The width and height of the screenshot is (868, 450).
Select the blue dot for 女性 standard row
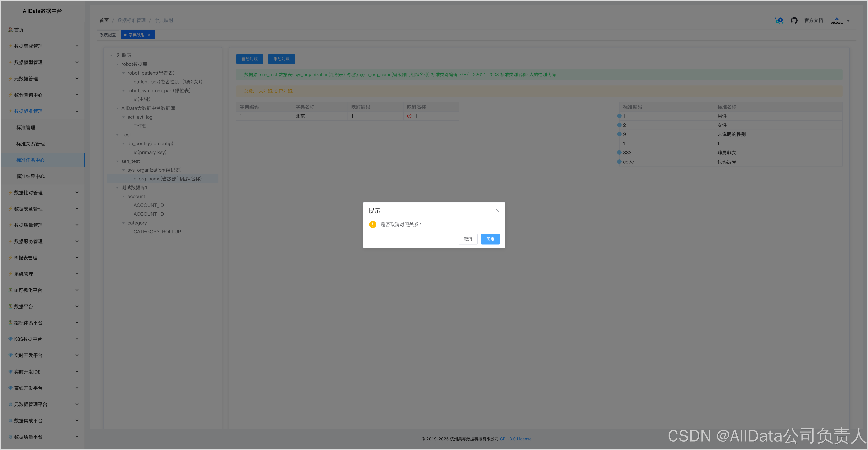[619, 125]
